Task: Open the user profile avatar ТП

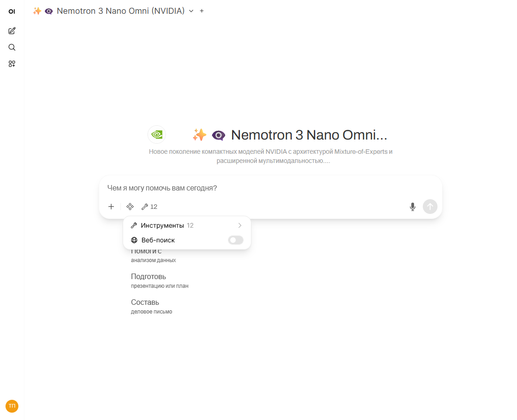Action: [x=12, y=406]
